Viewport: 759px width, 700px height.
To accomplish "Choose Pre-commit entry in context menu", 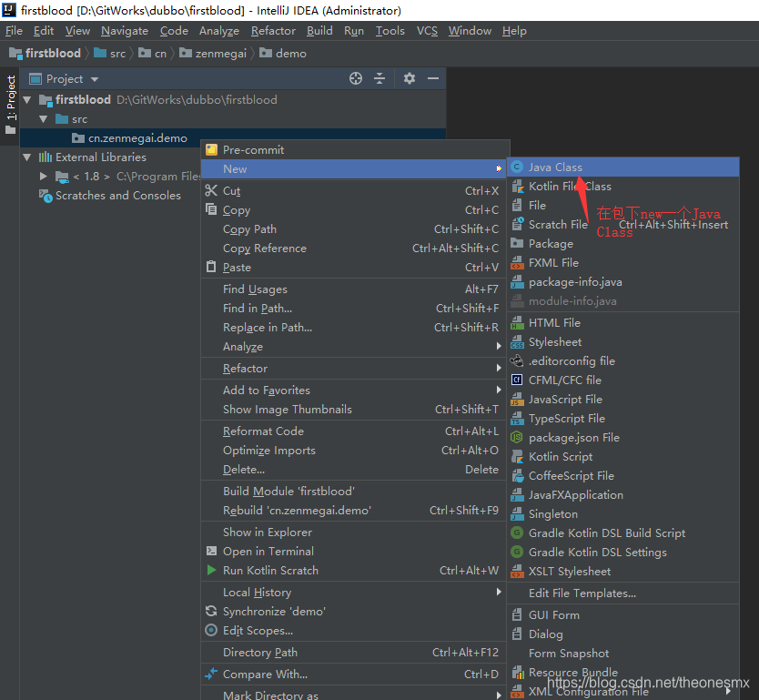I will pos(355,149).
